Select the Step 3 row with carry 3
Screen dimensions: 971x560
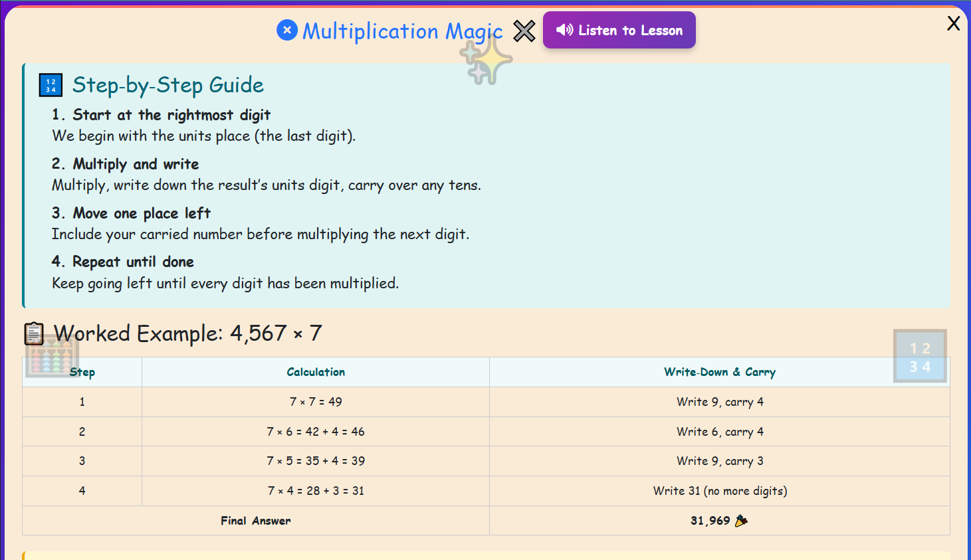pos(315,460)
